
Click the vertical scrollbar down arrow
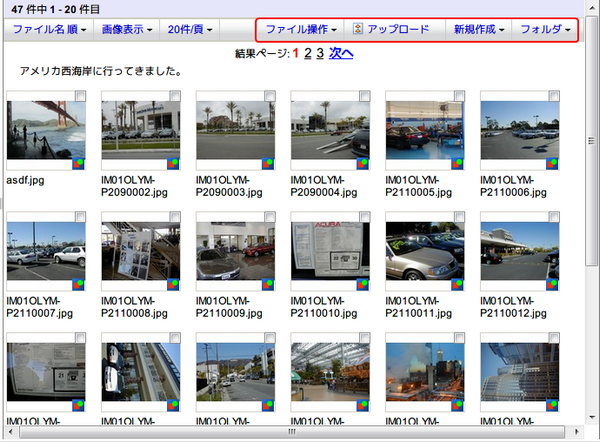pyautogui.click(x=592, y=417)
